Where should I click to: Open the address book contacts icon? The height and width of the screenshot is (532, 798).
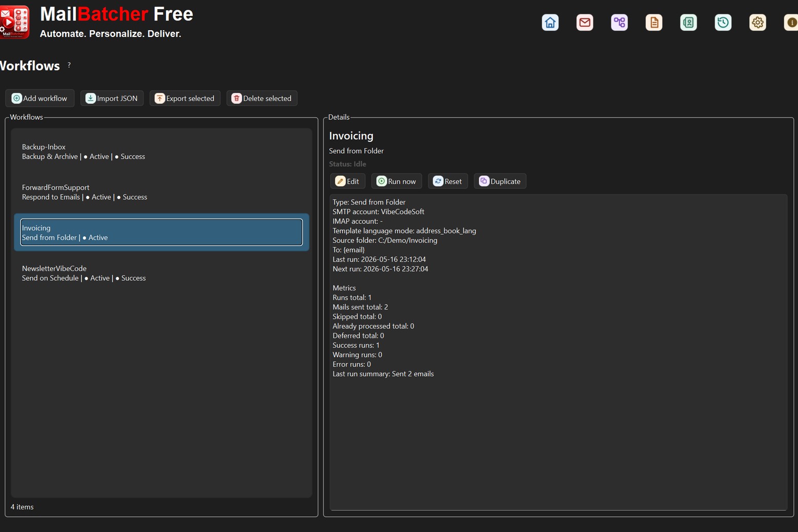(x=688, y=23)
